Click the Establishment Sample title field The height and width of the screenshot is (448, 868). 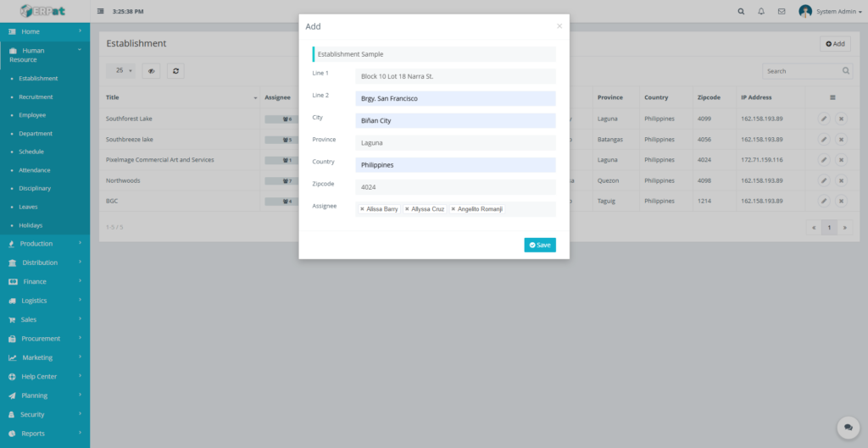(x=435, y=54)
